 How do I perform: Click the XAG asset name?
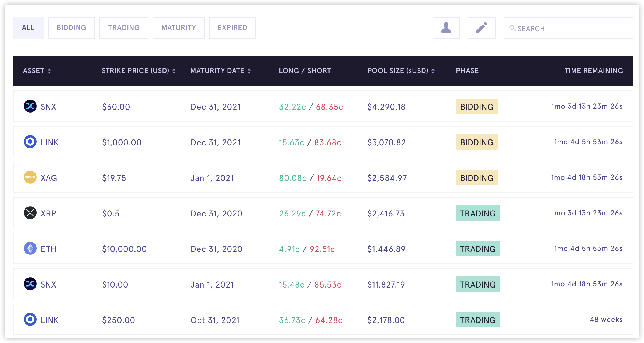click(x=49, y=178)
